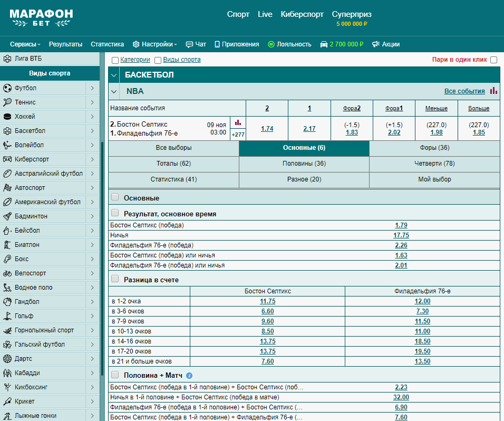Image resolution: width=504 pixels, height=421 pixels.
Task: Expand the Хоккей row arrow
Action: tap(92, 117)
